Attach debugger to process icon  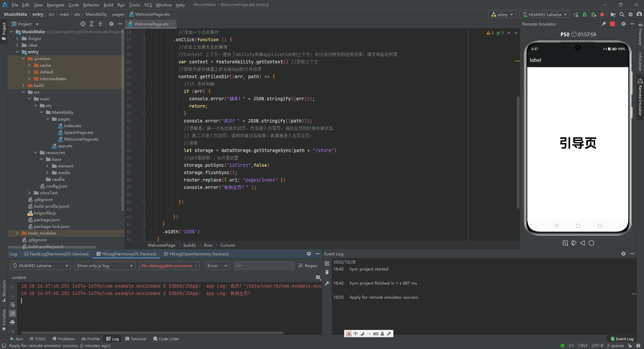tap(593, 14)
